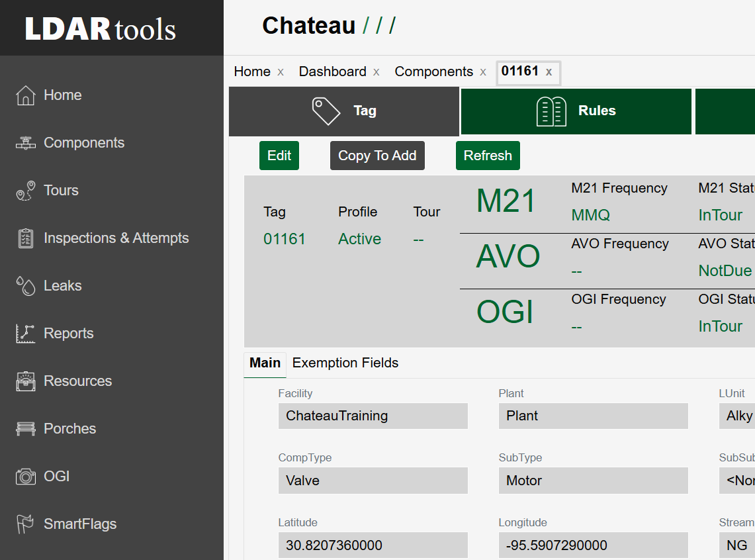
Task: Click the LUnit field showing Alky
Action: click(737, 416)
